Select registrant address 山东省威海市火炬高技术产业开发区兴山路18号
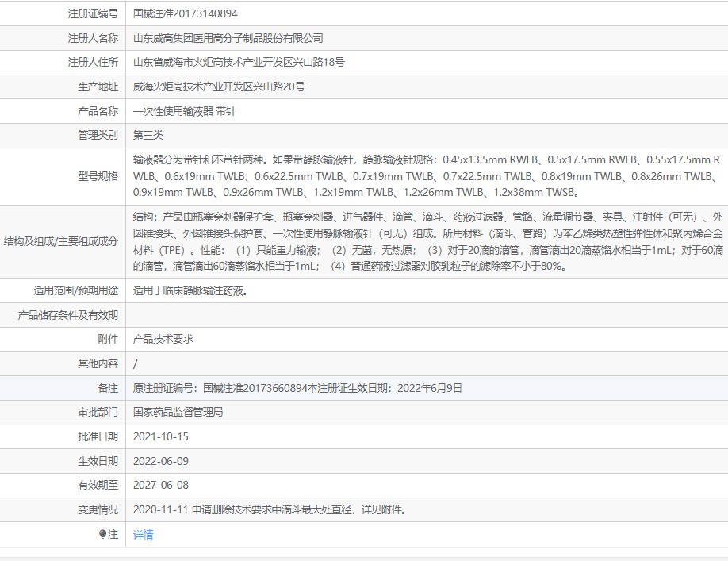Image resolution: width=728 pixels, height=561 pixels. click(239, 62)
